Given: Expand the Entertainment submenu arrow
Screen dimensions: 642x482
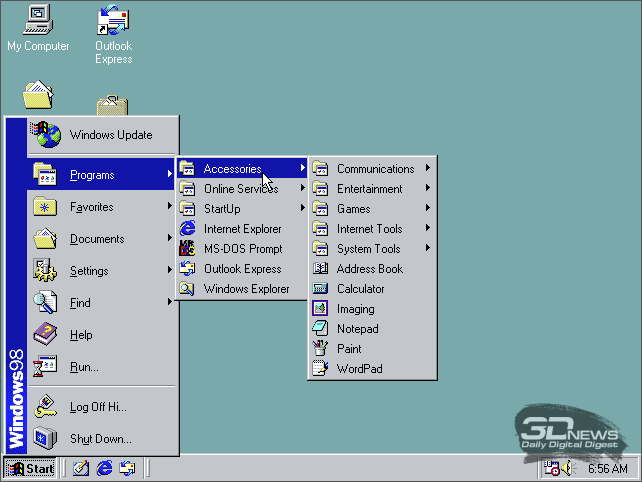Looking at the screenshot, I should (428, 188).
